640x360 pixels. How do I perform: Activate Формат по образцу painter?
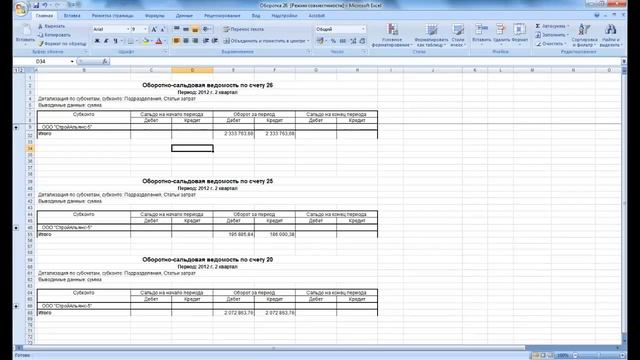[x=62, y=43]
